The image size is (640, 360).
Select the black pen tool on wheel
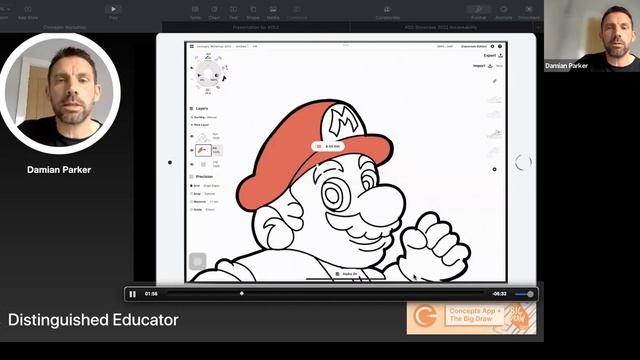[224, 78]
